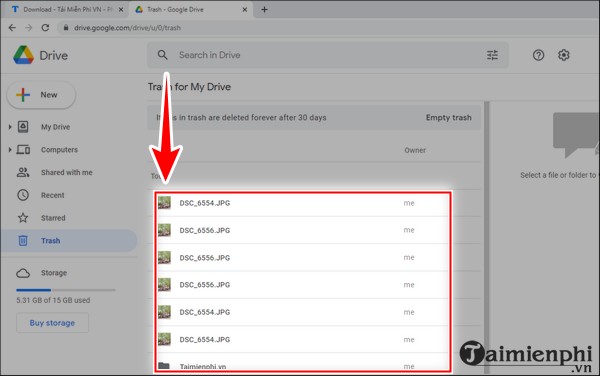Click the storage usage progress bar
The height and width of the screenshot is (376, 600).
click(x=65, y=290)
